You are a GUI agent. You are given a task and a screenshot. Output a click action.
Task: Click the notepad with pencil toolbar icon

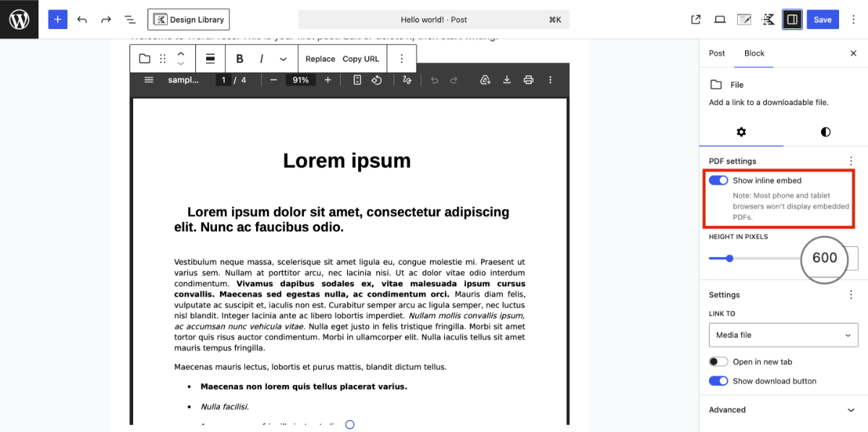tap(744, 20)
